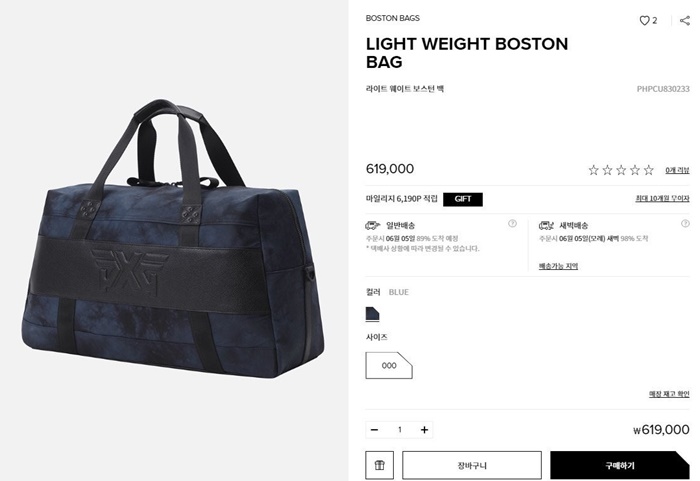This screenshot has width=700, height=481.
Task: Click the star rating icons
Action: 621,170
